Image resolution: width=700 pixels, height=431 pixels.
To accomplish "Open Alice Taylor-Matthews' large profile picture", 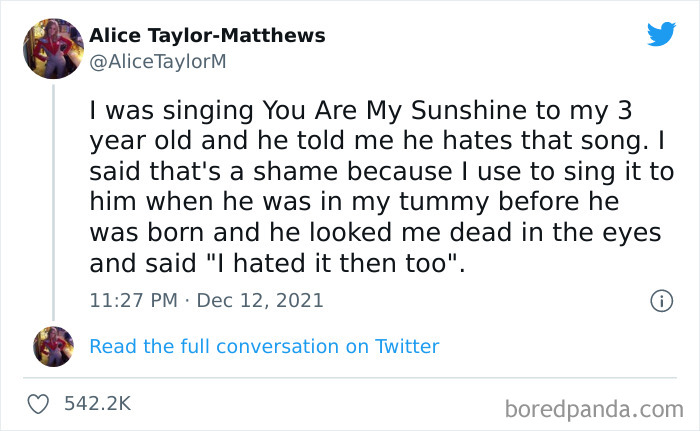I will 53,48.
